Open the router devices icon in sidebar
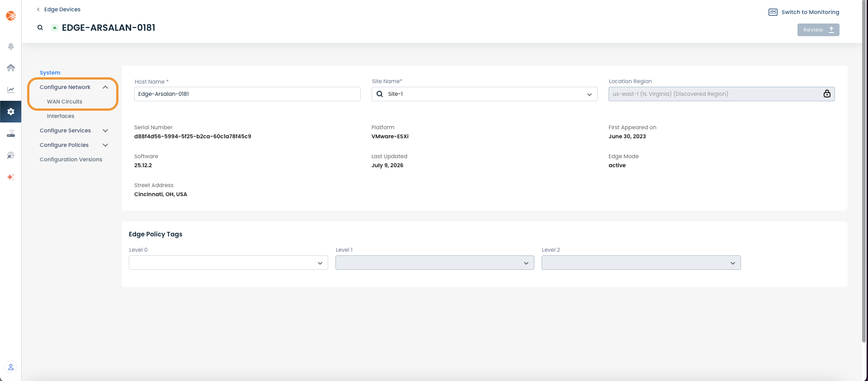The width and height of the screenshot is (868, 381). tap(11, 133)
